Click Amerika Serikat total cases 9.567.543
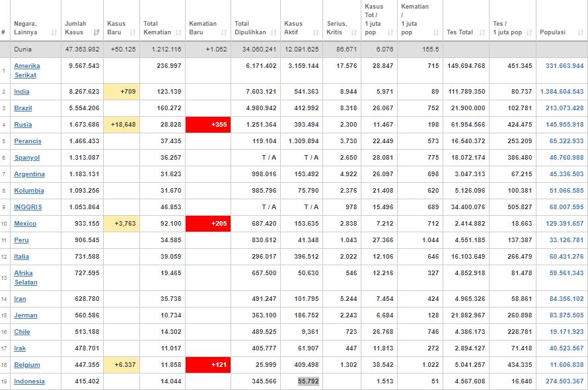 pyautogui.click(x=85, y=66)
